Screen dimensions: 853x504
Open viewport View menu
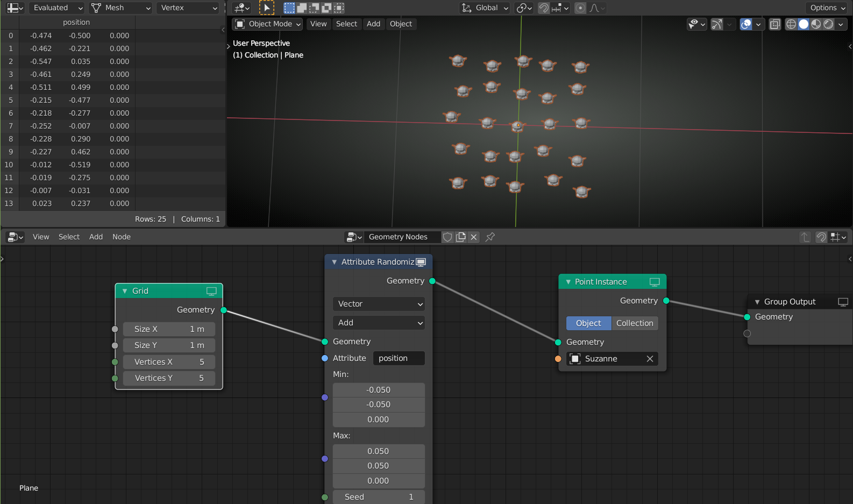pos(318,24)
